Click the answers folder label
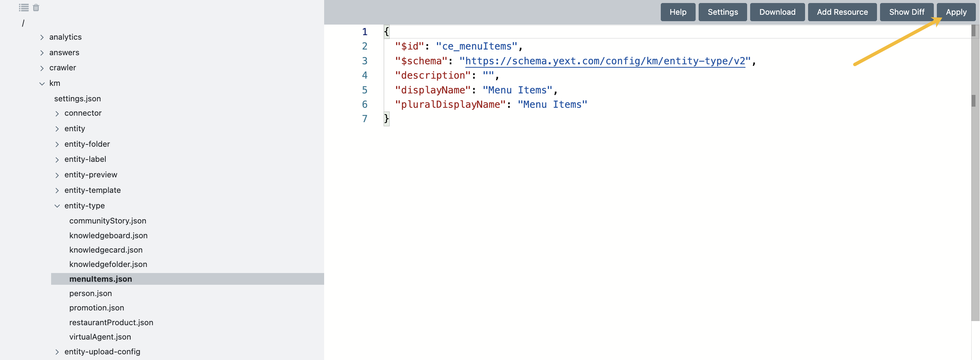This screenshot has width=980, height=360. point(64,53)
